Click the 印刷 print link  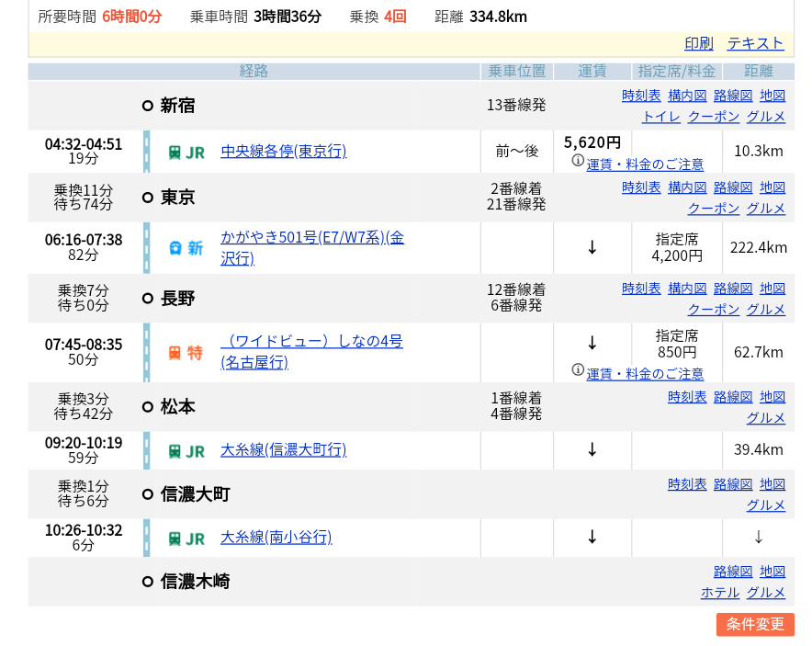tap(699, 43)
